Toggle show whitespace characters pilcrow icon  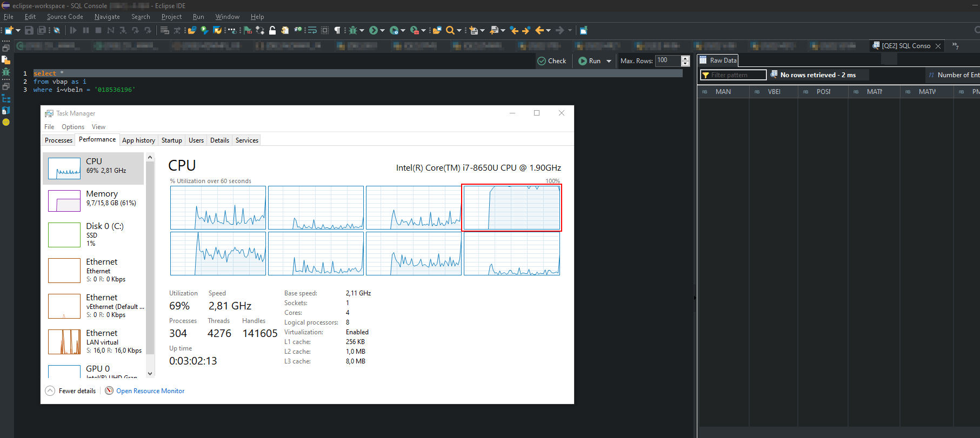pos(337,30)
